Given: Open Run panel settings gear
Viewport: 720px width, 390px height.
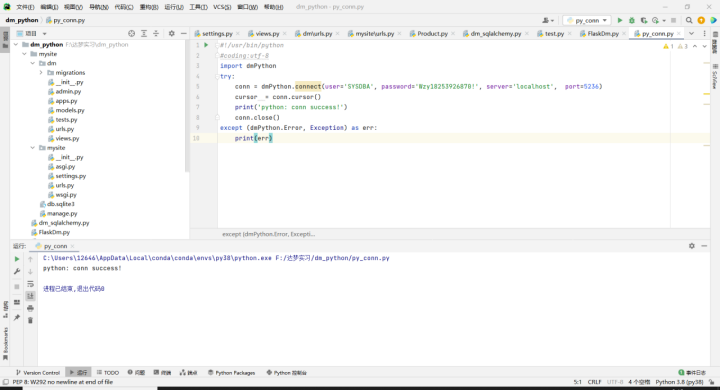Looking at the screenshot, I should (692, 246).
